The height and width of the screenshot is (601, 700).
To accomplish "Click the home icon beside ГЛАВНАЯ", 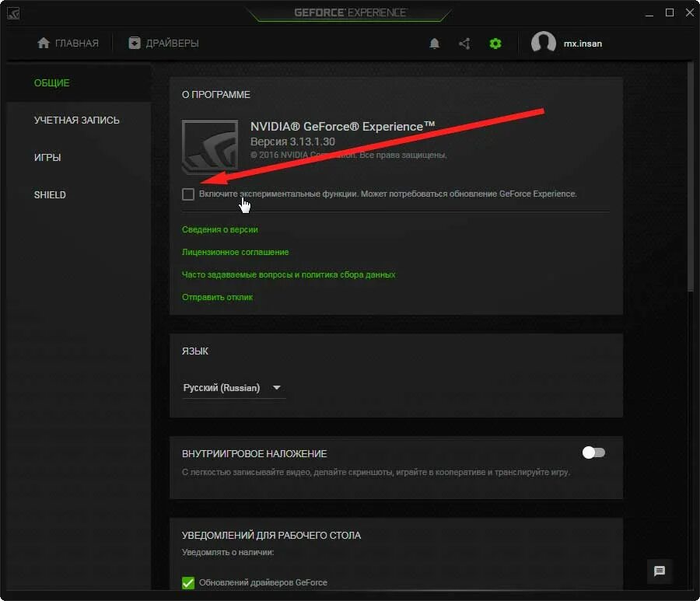I will click(x=44, y=43).
